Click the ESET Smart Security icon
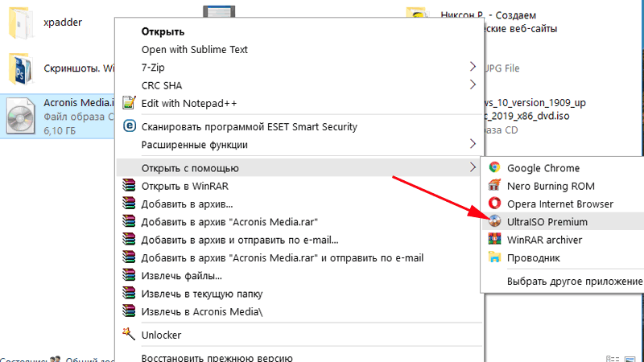 [130, 126]
